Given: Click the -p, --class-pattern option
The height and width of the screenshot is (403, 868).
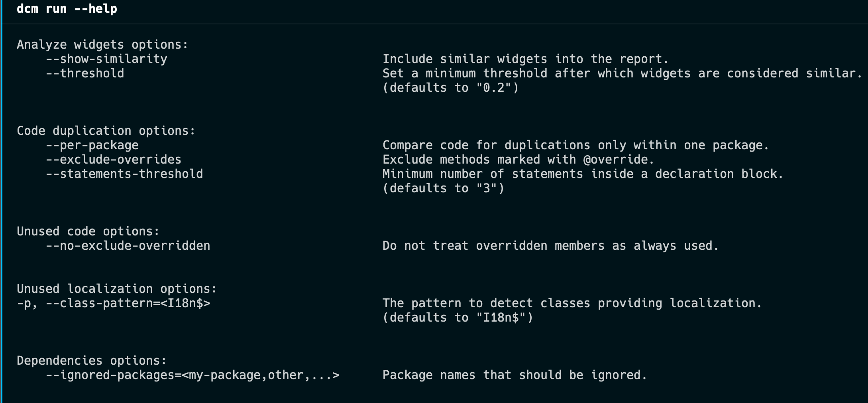Looking at the screenshot, I should pos(114,303).
